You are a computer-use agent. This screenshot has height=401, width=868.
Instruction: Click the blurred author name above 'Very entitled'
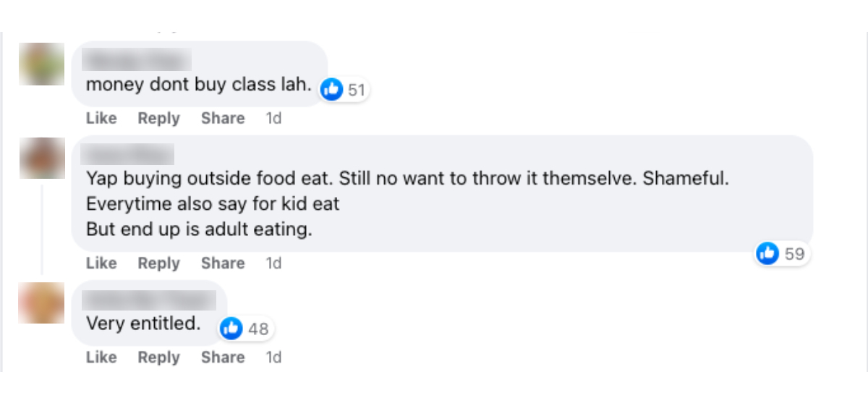(x=150, y=299)
